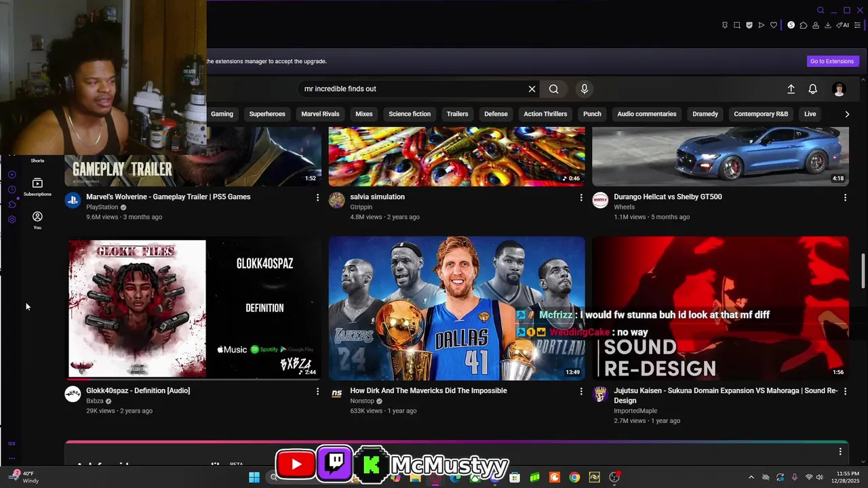
Task: Open the easy setup sliders icon
Action: click(857, 25)
